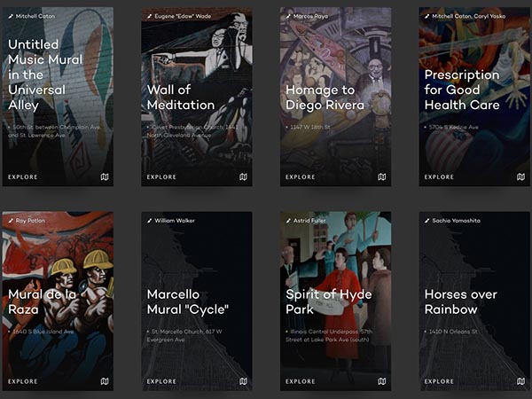Click brush icon beside Marcos Raya
Viewport: 532px width, 399px height.
point(288,16)
